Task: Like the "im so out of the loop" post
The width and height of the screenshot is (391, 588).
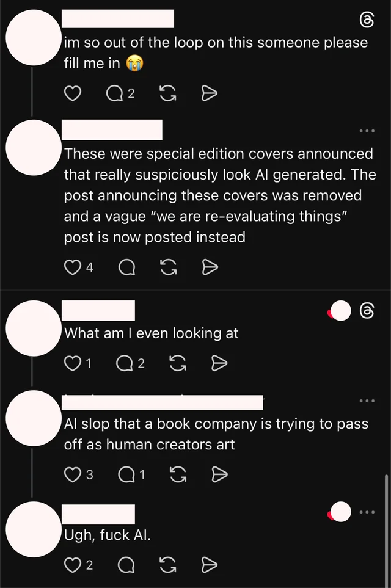Action: (73, 93)
